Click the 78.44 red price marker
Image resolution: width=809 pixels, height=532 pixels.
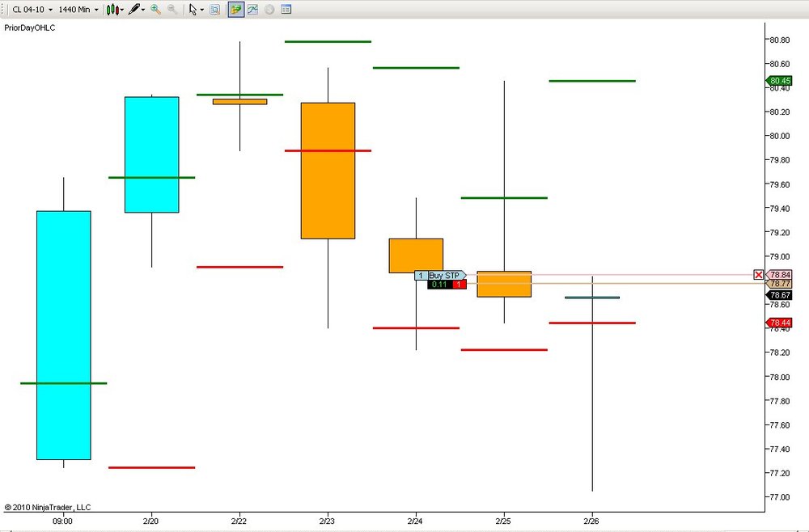[x=779, y=323]
